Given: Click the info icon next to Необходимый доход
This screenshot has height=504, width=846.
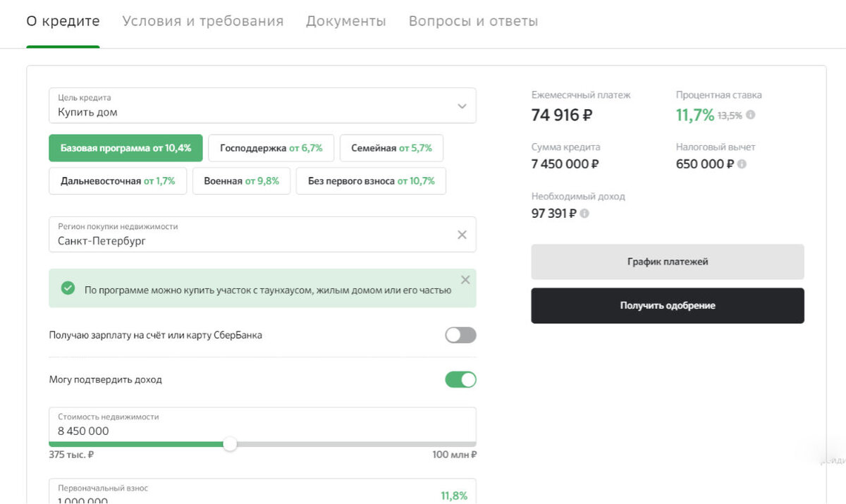Looking at the screenshot, I should (x=584, y=213).
